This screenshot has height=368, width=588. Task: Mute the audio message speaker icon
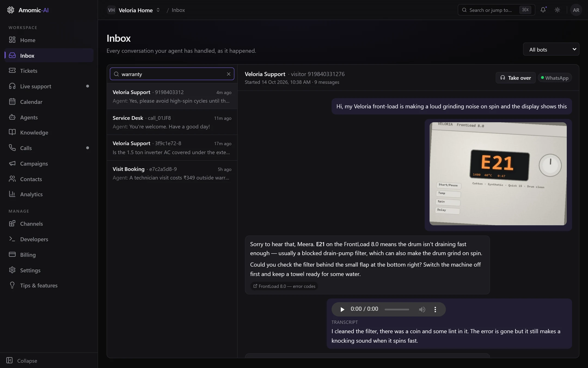[422, 309]
